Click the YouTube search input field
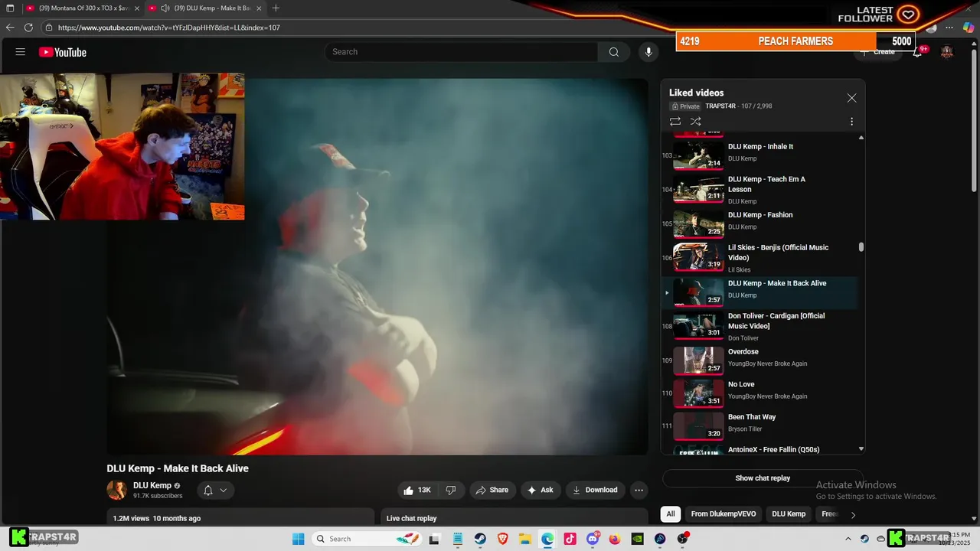 point(462,52)
